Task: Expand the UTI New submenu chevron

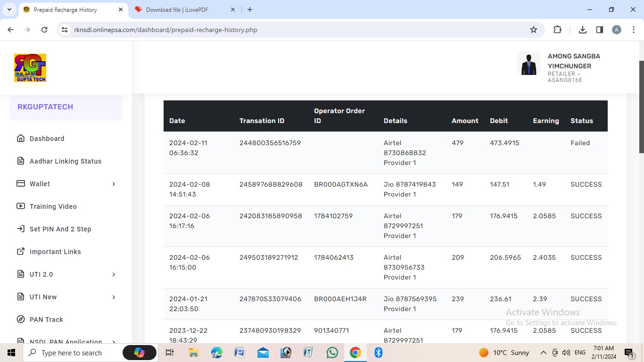Action: (x=114, y=297)
